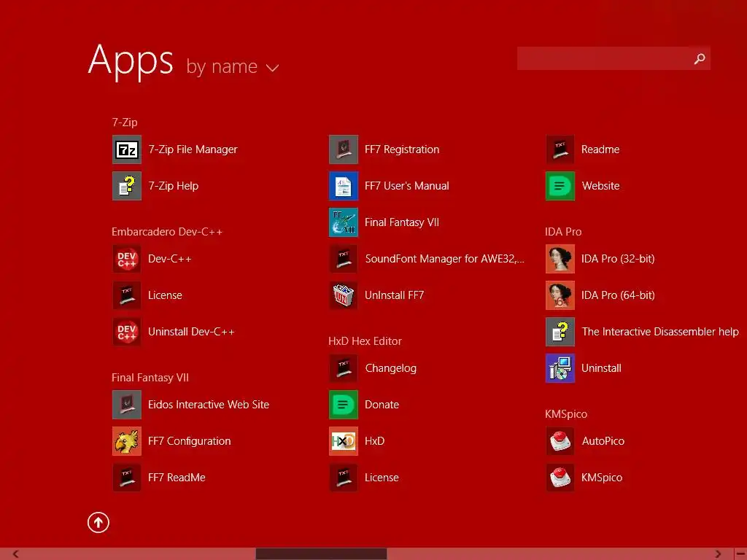The image size is (747, 560).
Task: Launch the KMSpico red button icon
Action: click(560, 478)
